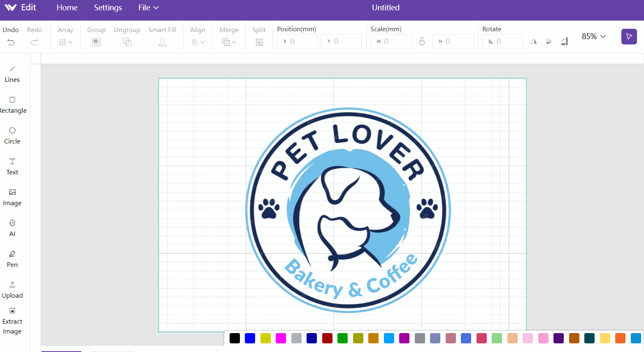Pick the olive color swatch
644x352 pixels.
[358, 338]
